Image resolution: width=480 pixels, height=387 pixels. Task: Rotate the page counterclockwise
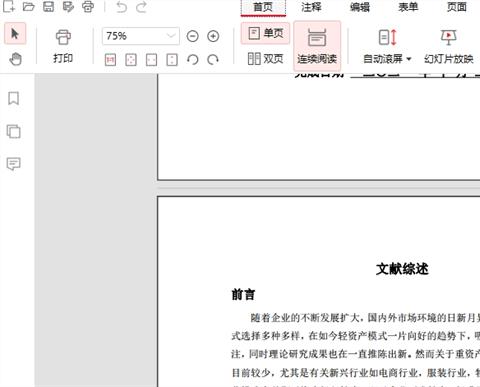pyautogui.click(x=193, y=60)
